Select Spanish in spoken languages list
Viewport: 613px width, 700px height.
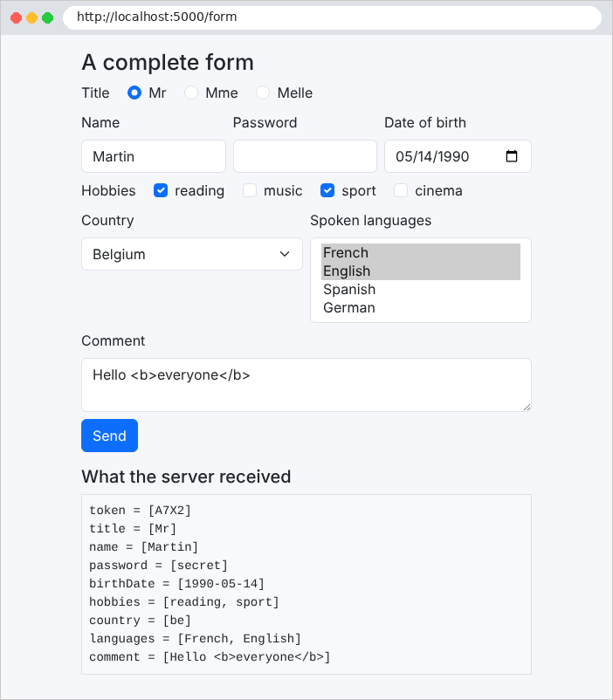421,289
